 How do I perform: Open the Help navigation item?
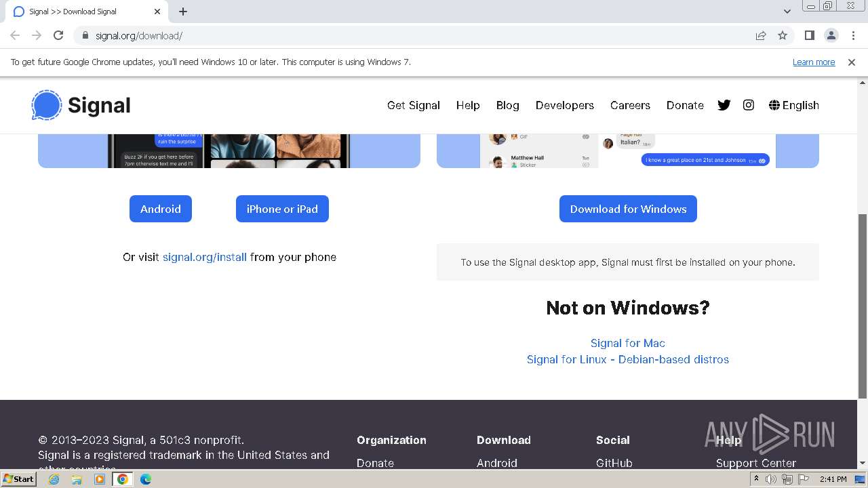468,105
